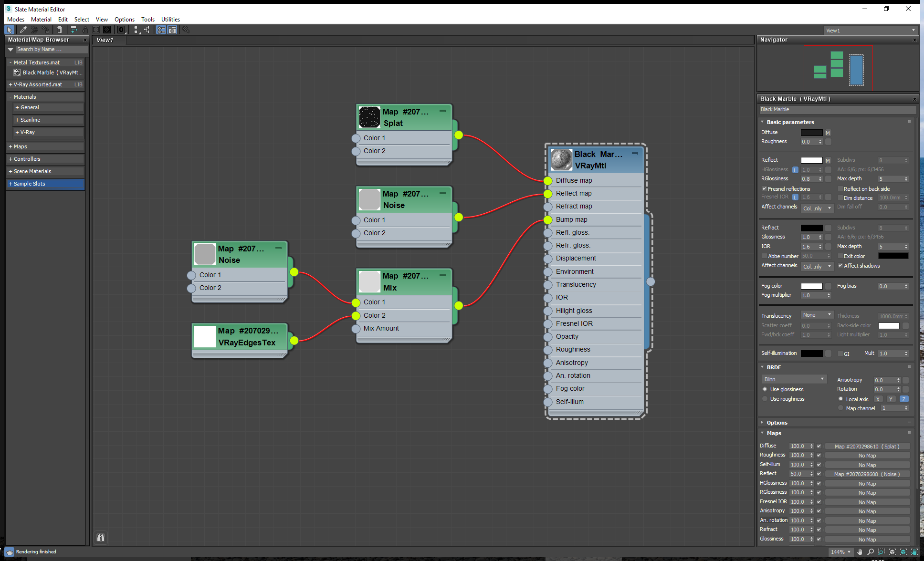Open the Options menu
Viewport: 924px width, 561px height.
(x=125, y=20)
